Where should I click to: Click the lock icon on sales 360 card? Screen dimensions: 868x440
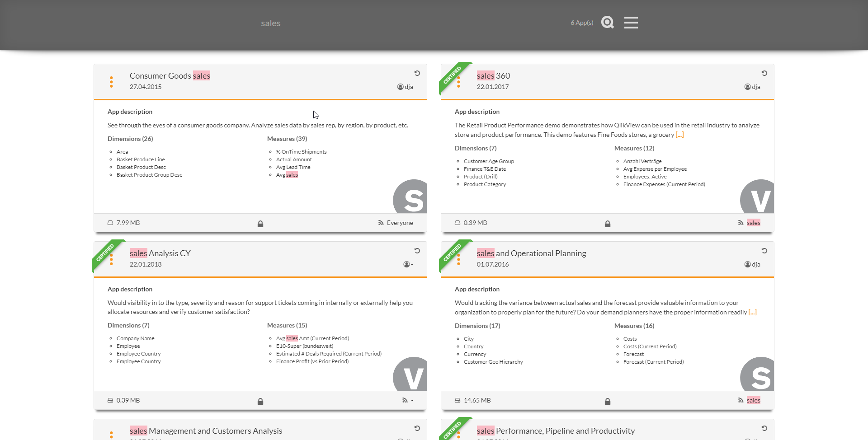click(x=608, y=224)
